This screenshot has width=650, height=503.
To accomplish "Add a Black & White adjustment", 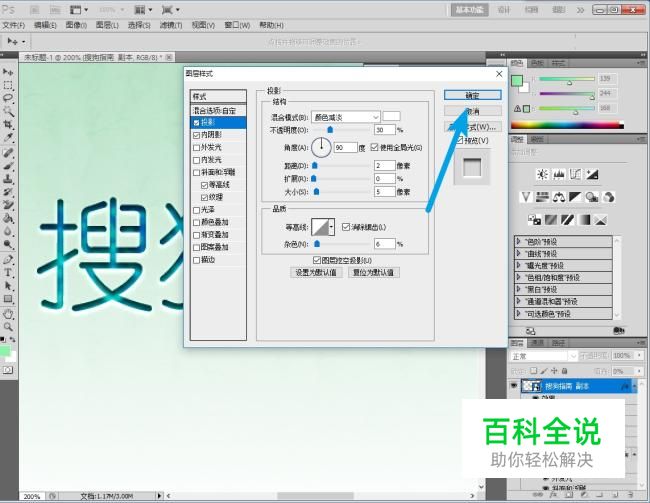I will (x=575, y=197).
